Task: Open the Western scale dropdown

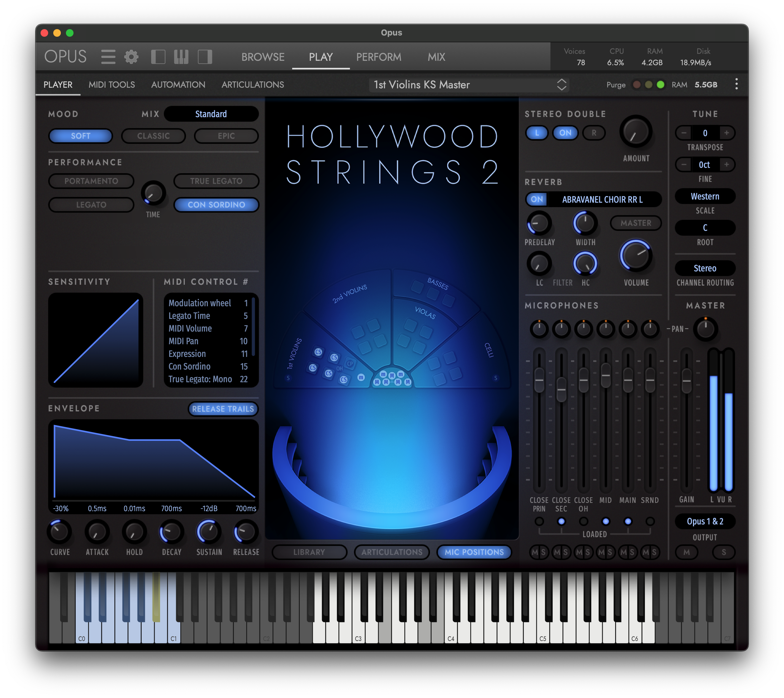Action: (x=705, y=196)
